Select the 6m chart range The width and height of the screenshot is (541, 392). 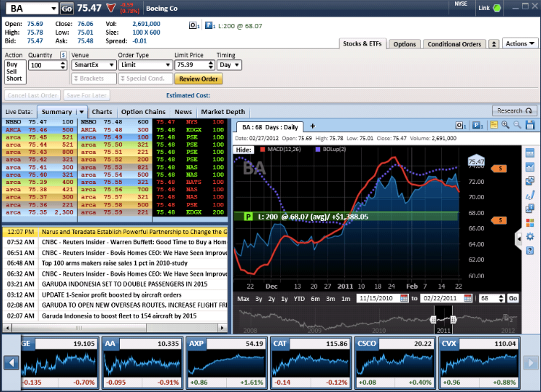(x=315, y=299)
